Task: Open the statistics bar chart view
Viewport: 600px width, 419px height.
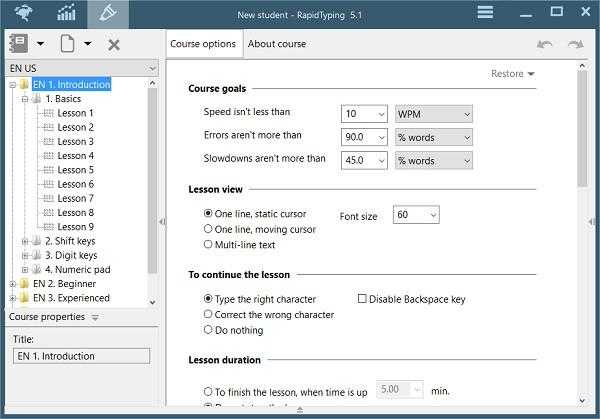Action: (x=66, y=13)
